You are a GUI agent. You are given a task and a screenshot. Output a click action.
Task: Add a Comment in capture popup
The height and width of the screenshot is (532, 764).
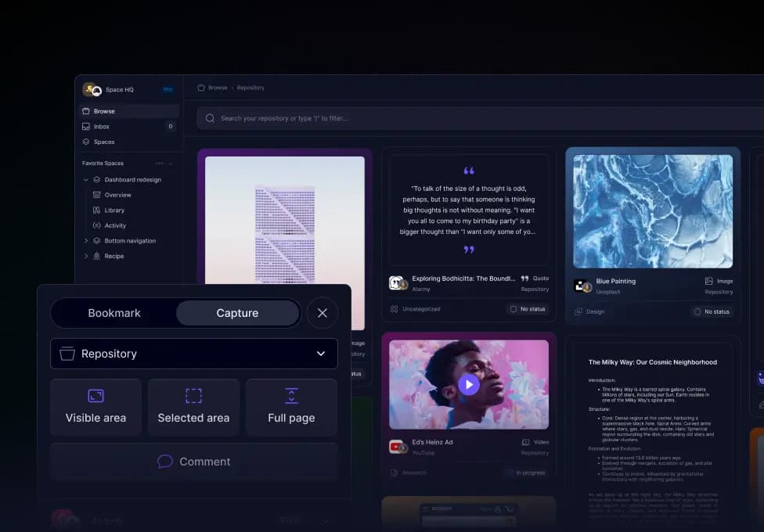point(194,462)
